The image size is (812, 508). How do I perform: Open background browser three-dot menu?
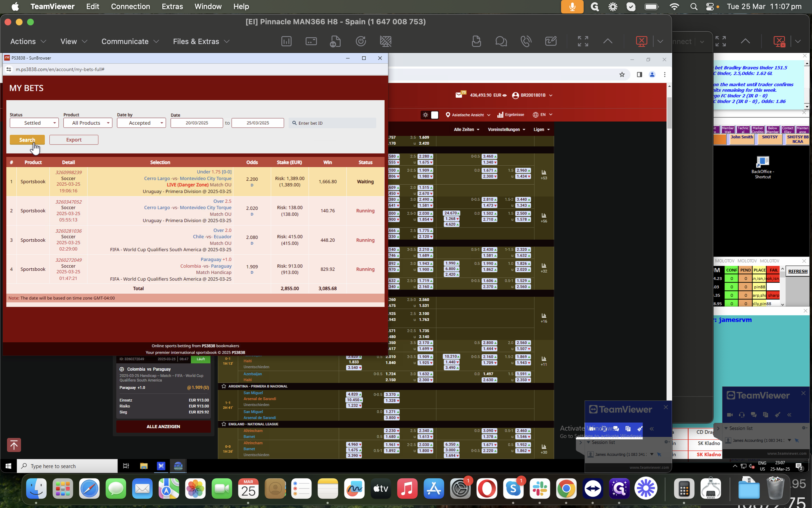(x=665, y=75)
